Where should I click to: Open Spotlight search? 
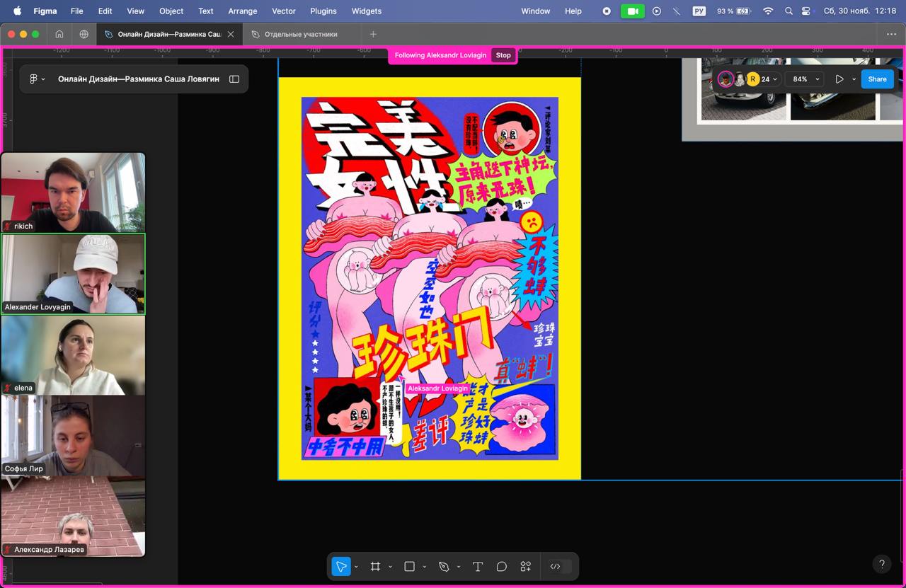tap(789, 11)
